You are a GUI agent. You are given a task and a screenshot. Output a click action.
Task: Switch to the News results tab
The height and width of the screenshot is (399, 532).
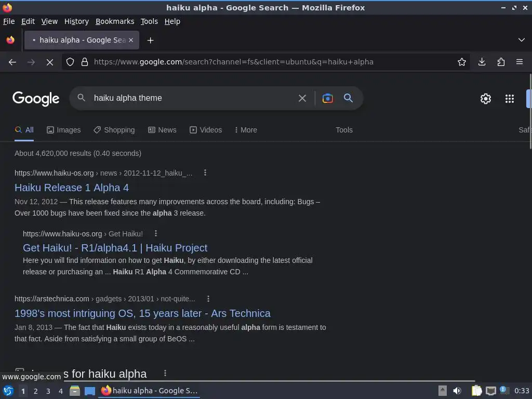coord(162,130)
